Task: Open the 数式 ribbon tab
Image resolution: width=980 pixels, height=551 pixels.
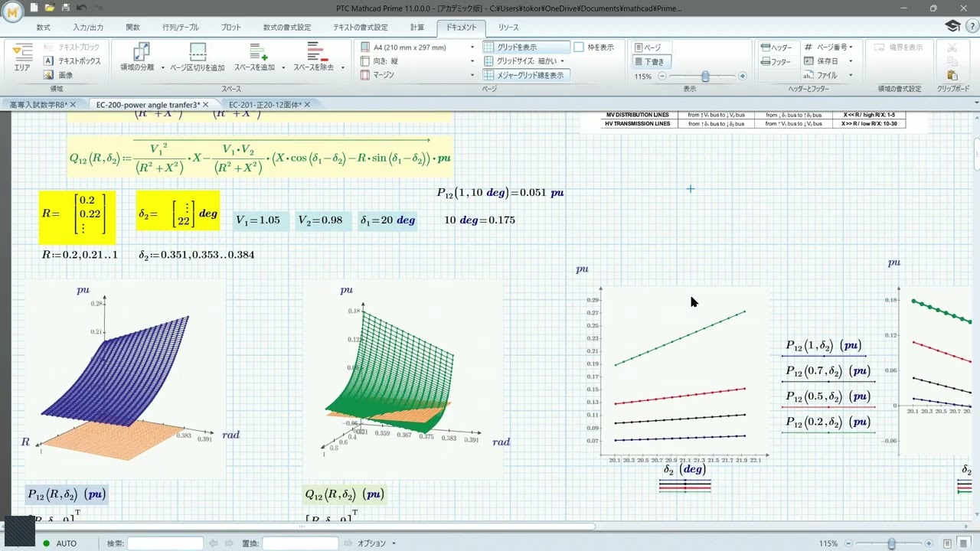Action: (43, 28)
